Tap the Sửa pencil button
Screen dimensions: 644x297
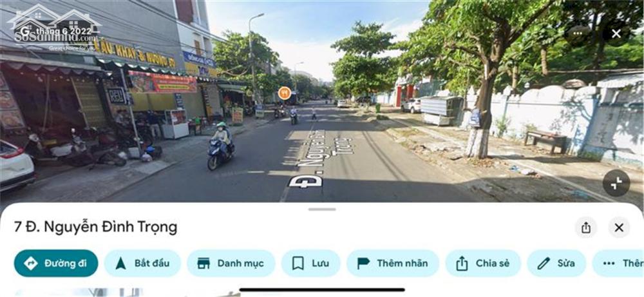click(556, 263)
